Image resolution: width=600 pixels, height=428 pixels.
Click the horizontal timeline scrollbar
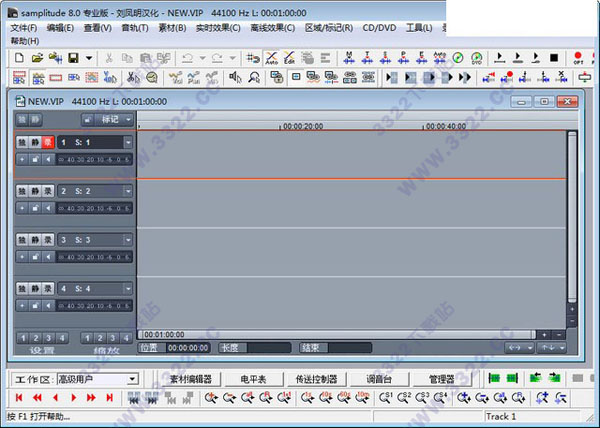(x=337, y=335)
